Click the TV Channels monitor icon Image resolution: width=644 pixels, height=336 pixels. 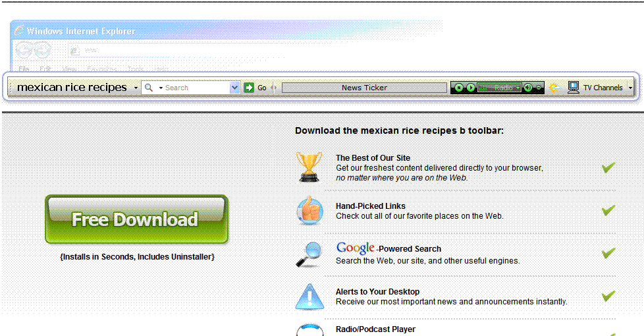(x=574, y=87)
